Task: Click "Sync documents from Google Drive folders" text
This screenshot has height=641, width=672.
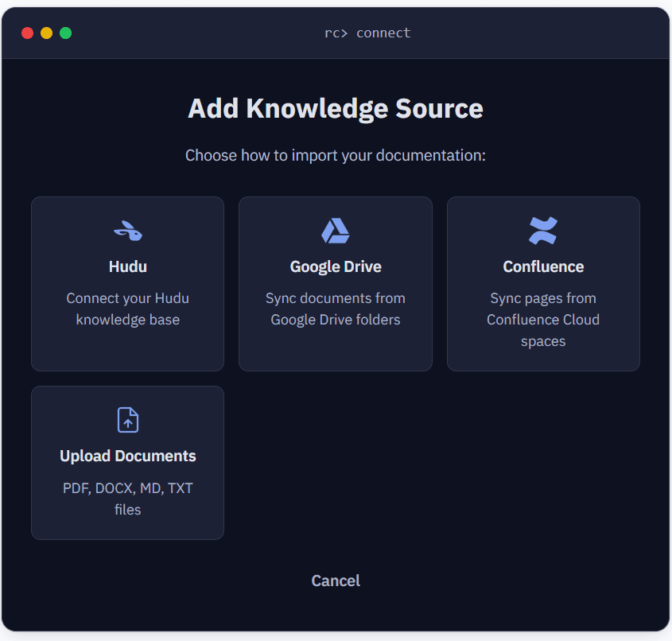Action: click(x=336, y=309)
